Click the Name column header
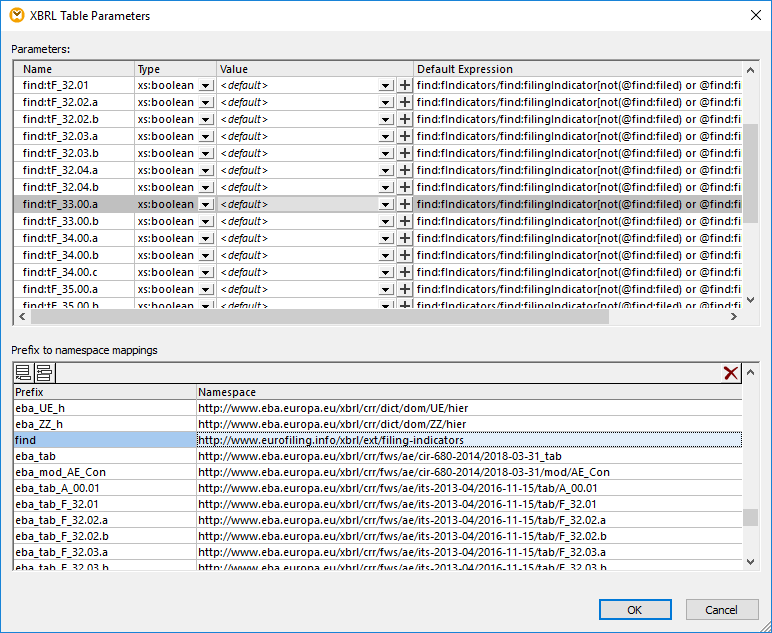This screenshot has height=633, width=772. [x=75, y=69]
